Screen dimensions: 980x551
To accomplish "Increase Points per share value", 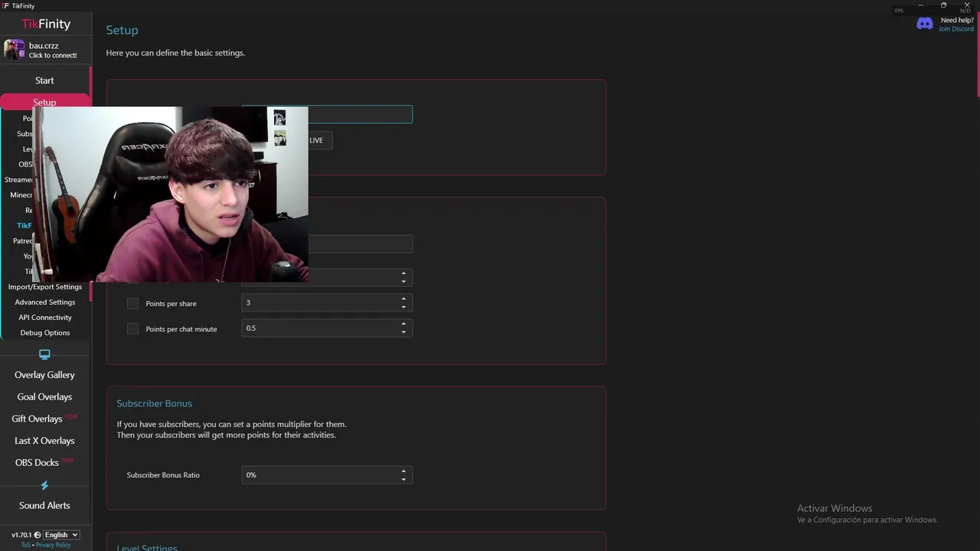I will point(403,298).
